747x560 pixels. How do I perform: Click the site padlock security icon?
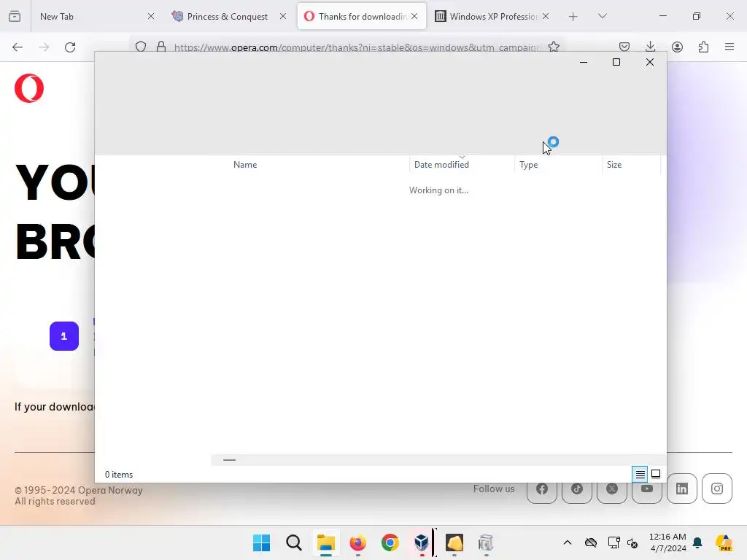(161, 47)
